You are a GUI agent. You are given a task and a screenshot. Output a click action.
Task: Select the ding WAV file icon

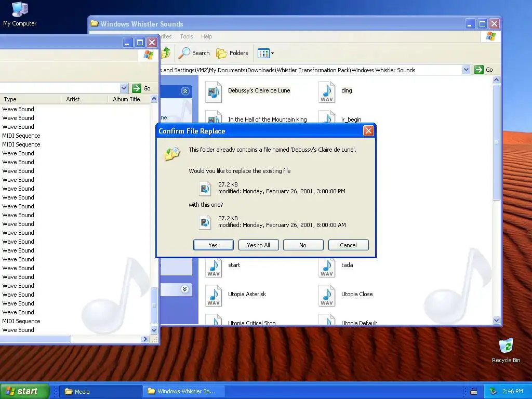tap(327, 92)
